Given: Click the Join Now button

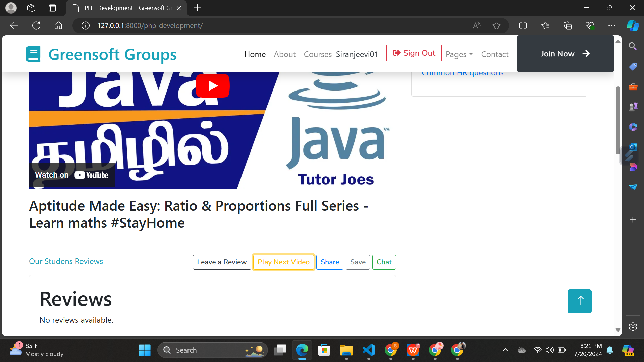Looking at the screenshot, I should 565,54.
